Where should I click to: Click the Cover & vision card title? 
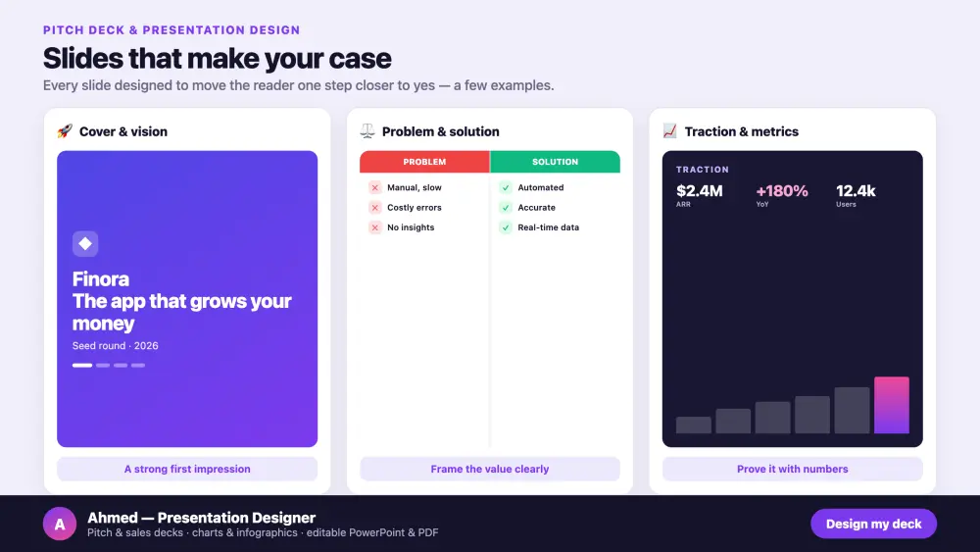coord(123,131)
